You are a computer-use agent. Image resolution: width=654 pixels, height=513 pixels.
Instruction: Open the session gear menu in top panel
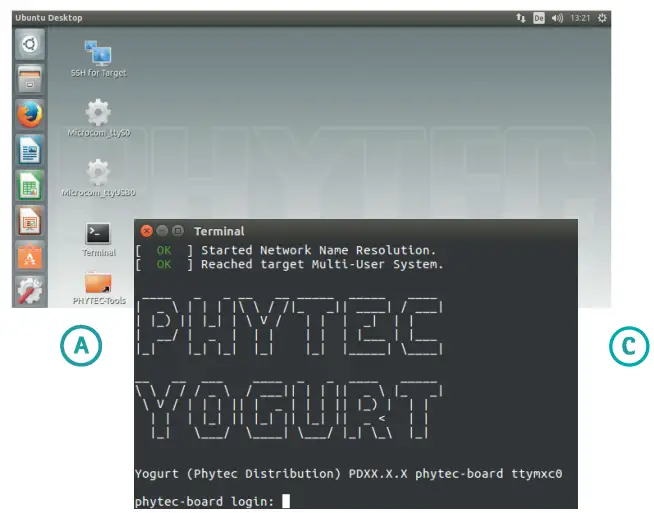[x=602, y=18]
